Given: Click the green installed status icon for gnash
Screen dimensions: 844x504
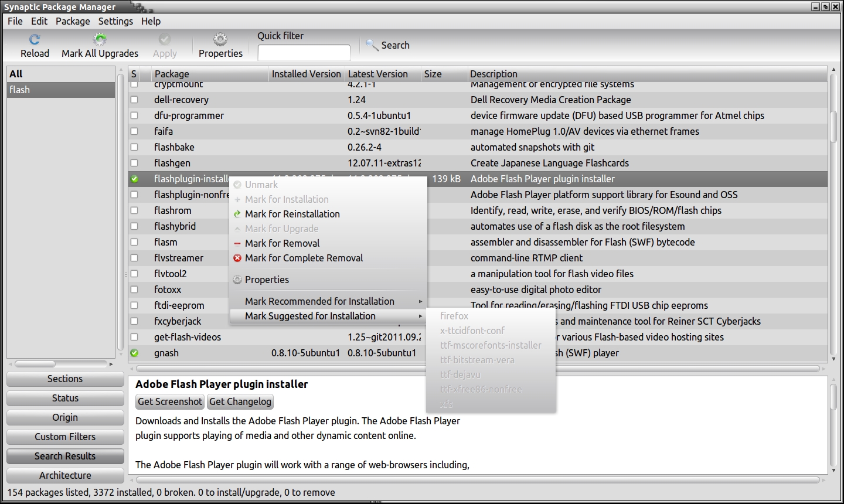Looking at the screenshot, I should point(134,353).
